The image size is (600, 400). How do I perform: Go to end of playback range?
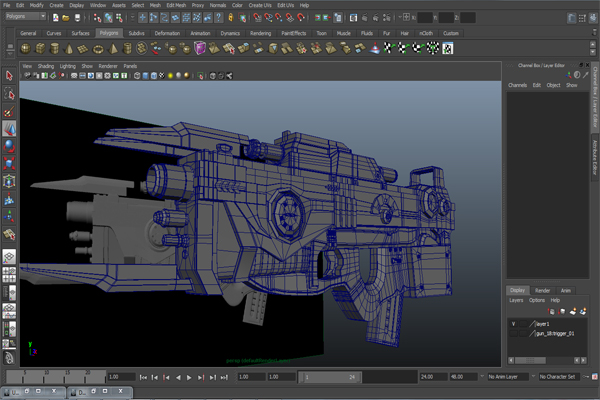(x=224, y=377)
